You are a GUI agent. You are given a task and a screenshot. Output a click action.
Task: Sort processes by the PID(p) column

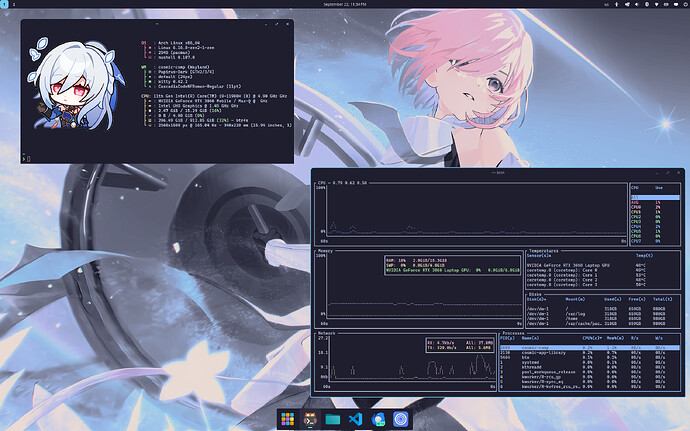click(507, 338)
